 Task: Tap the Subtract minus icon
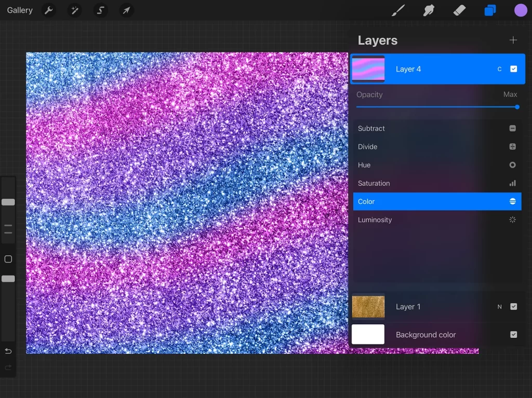(x=513, y=128)
